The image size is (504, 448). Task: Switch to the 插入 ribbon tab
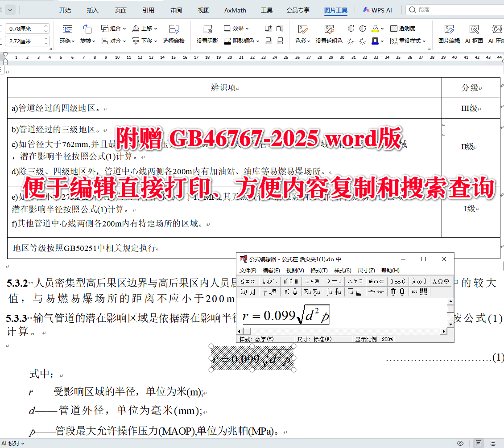[x=92, y=10]
